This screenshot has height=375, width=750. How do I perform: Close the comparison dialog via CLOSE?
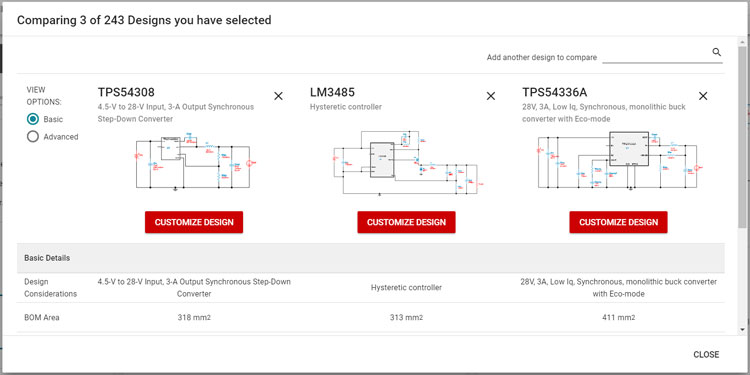706,354
